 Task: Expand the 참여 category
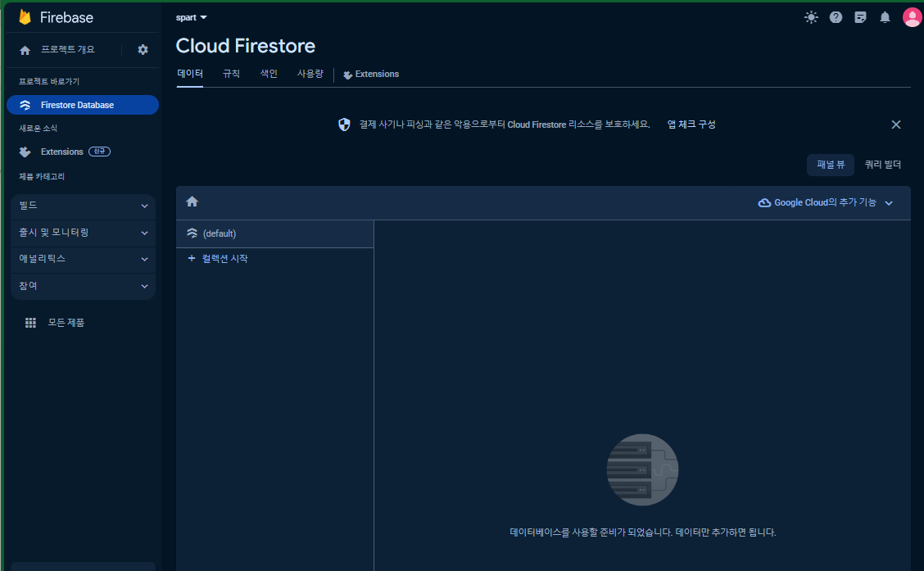[83, 286]
